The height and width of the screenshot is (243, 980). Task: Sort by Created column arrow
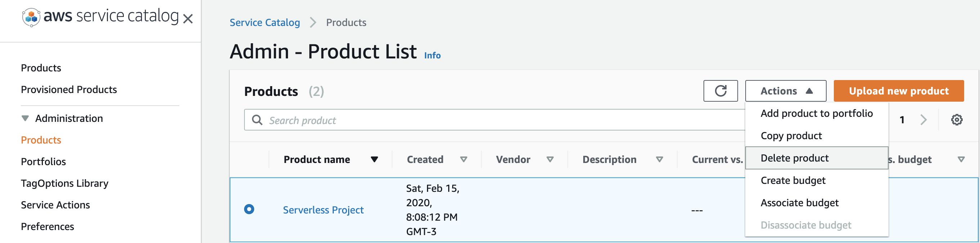463,160
